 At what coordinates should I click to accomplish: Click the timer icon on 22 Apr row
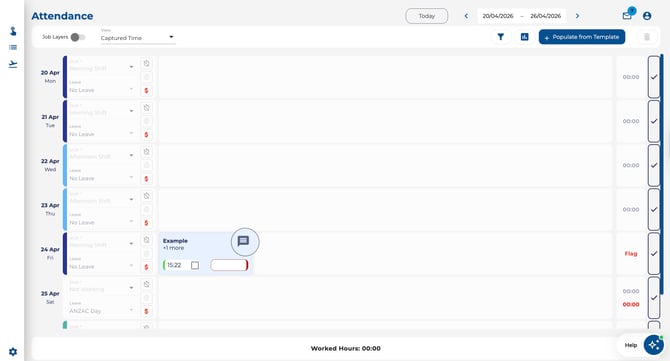pyautogui.click(x=146, y=152)
